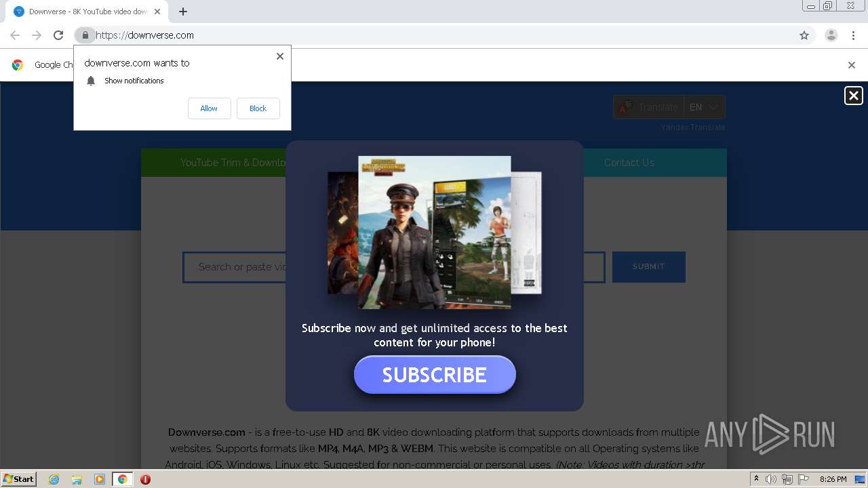Viewport: 868px width, 488px height.
Task: Select the Downverse tab
Action: [87, 12]
